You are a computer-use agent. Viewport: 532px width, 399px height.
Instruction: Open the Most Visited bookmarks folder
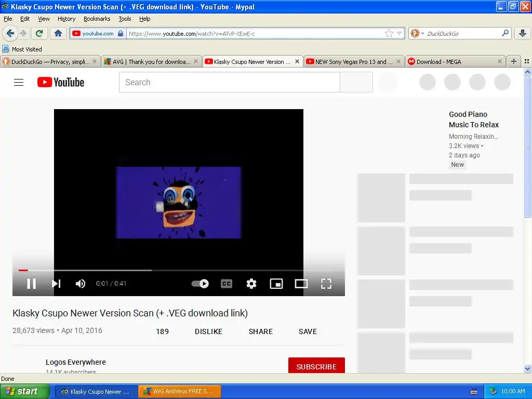tap(22, 49)
